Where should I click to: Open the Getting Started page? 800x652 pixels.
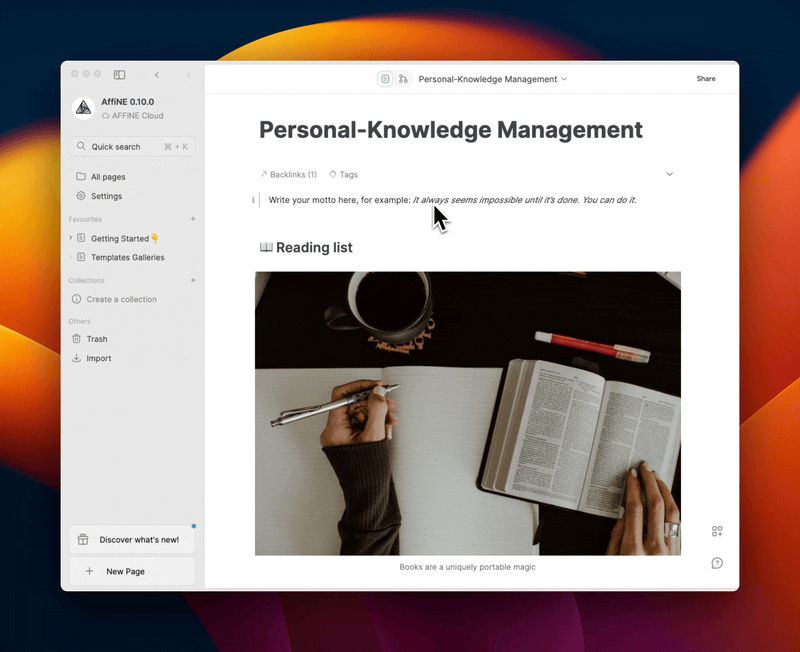(x=124, y=238)
